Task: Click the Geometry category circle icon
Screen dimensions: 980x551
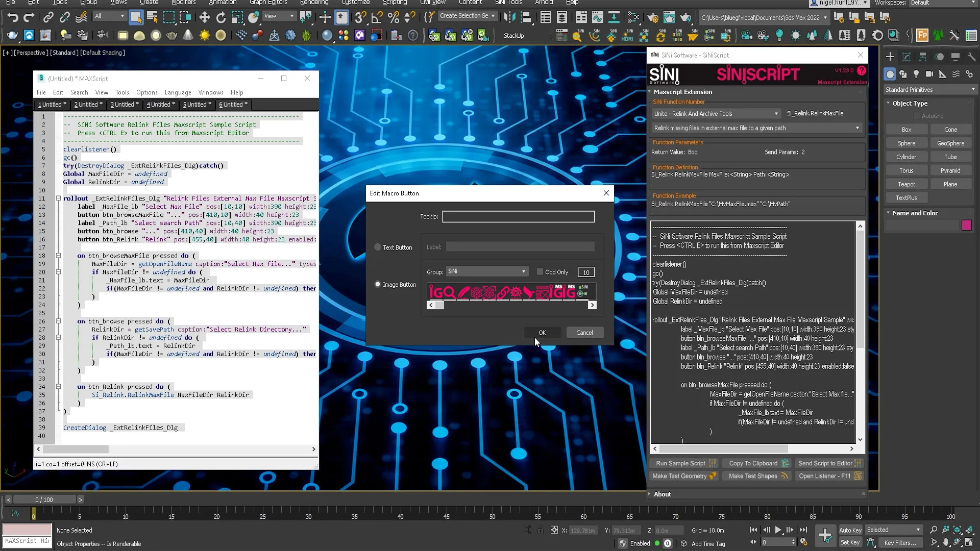Action: click(890, 74)
